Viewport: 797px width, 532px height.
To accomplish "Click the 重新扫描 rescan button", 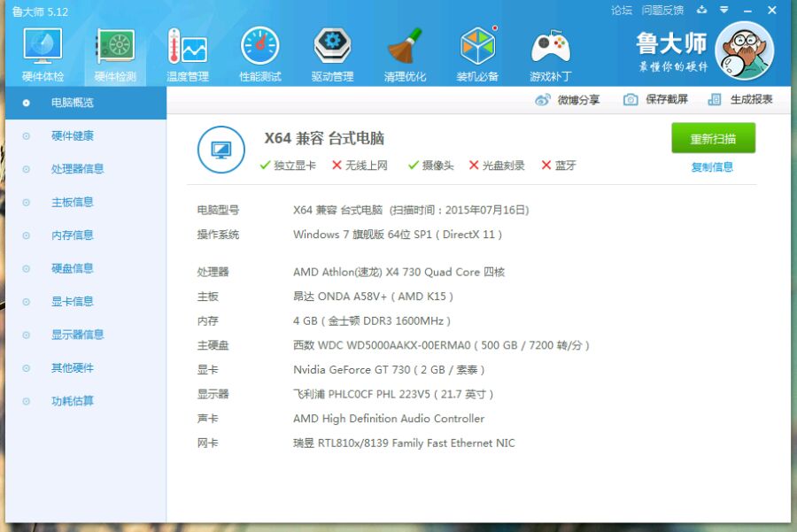I will tap(713, 138).
